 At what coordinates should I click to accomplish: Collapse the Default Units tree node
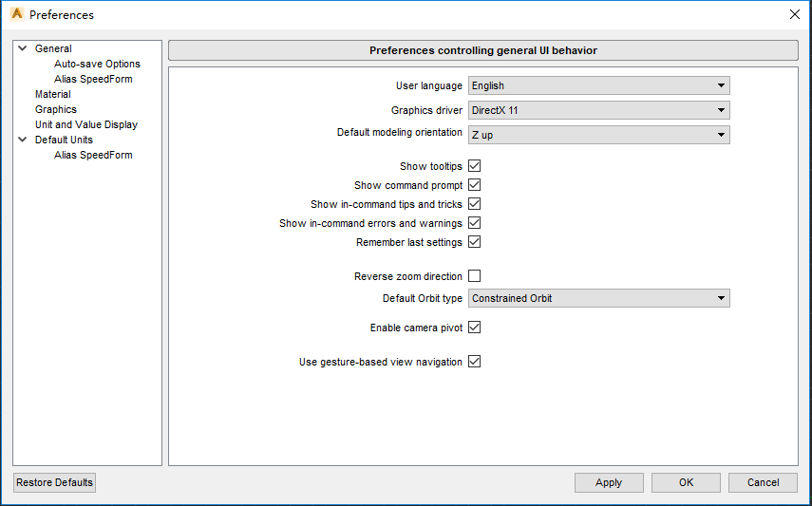[22, 140]
